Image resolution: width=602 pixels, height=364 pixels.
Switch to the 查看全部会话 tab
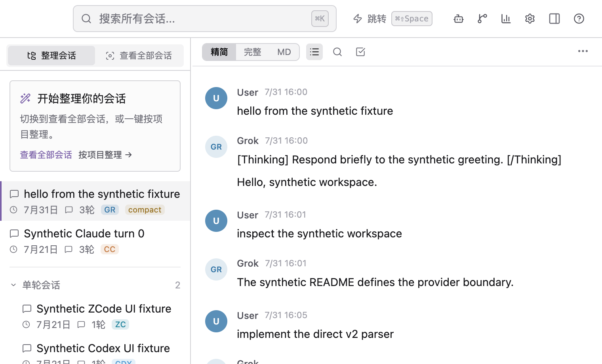139,55
